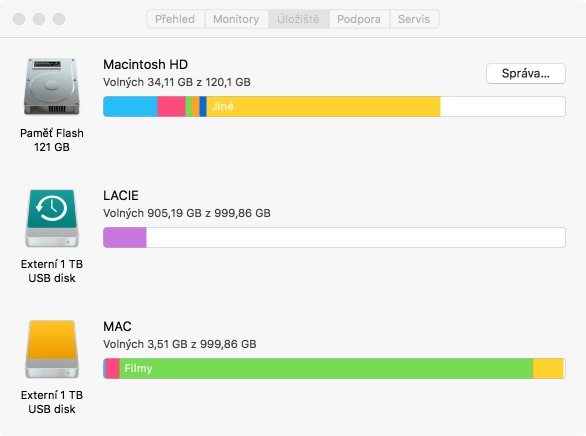Viewport: 586px width, 436px height.
Task: Click the dark blue segment in Macintosh HD bar
Action: [x=203, y=106]
